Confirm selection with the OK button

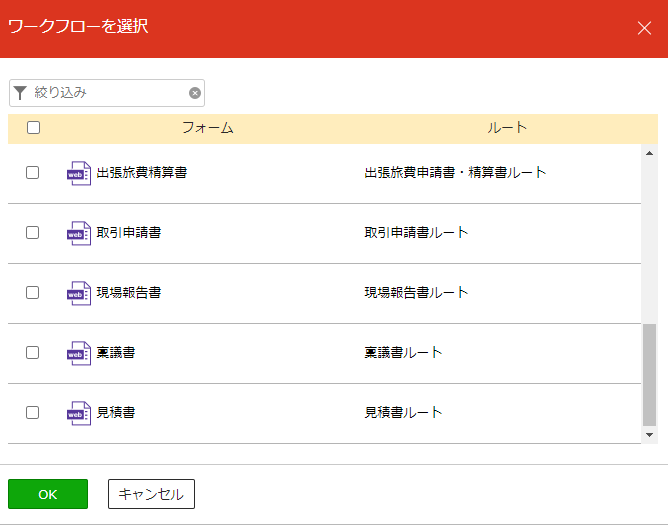(48, 494)
